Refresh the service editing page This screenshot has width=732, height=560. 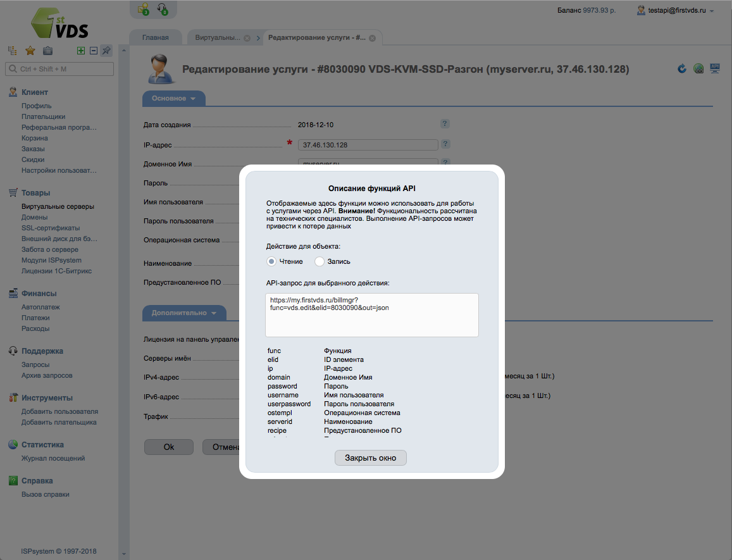681,69
